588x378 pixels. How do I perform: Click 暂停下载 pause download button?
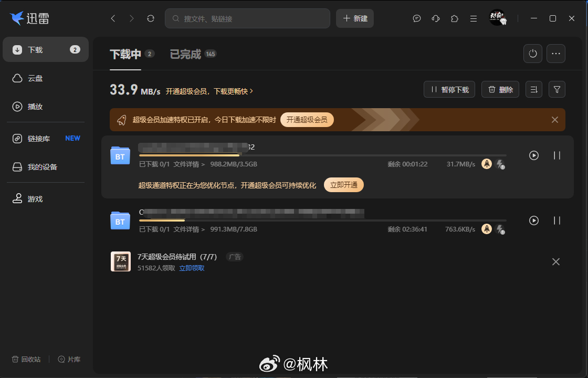(449, 90)
